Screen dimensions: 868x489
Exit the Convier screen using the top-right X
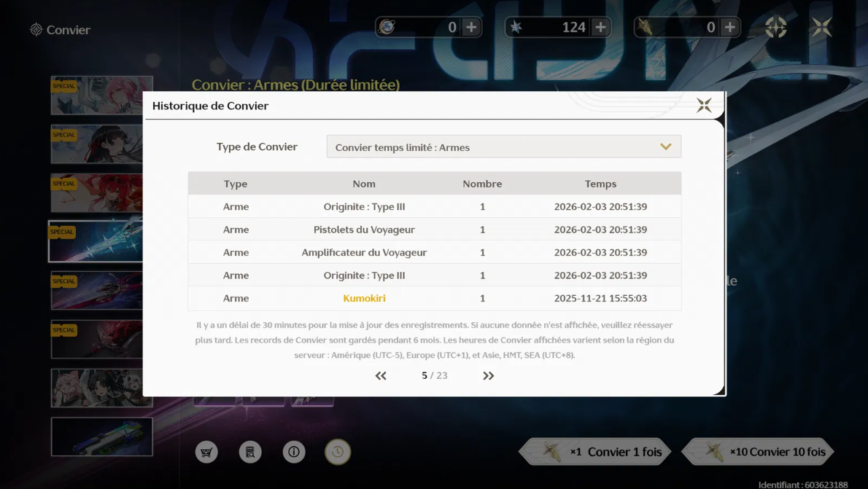point(822,27)
